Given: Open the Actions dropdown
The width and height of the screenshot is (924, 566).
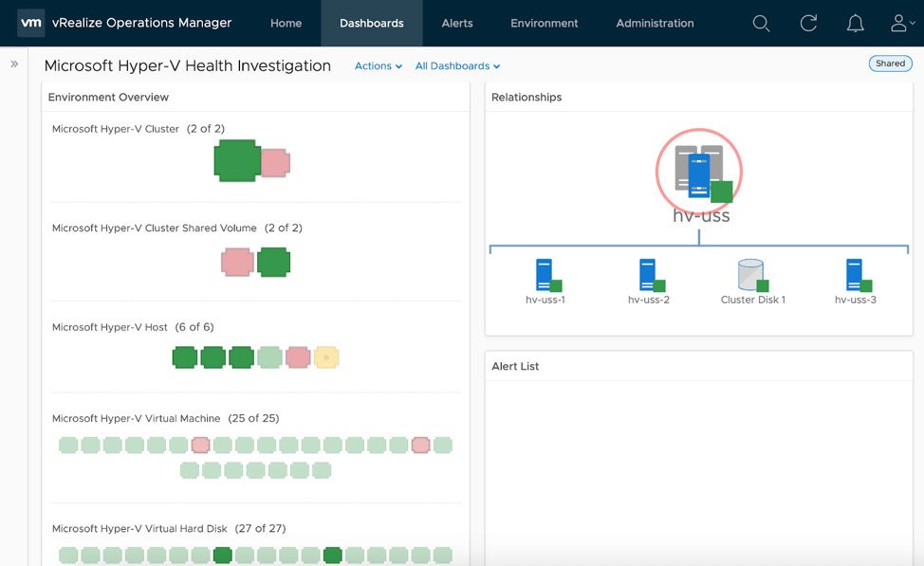Looking at the screenshot, I should pyautogui.click(x=379, y=66).
